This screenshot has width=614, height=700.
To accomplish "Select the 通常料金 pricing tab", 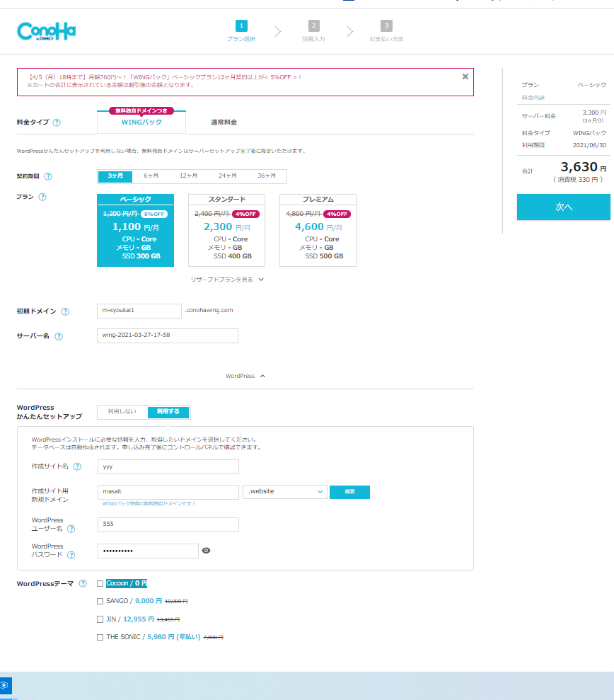I will (x=224, y=122).
